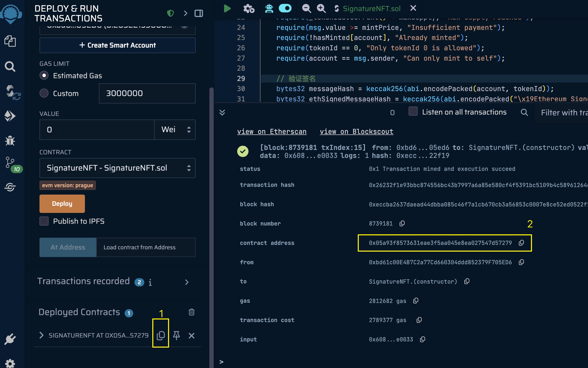Clear all deployed contracts trash icon
The width and height of the screenshot is (588, 368).
[x=192, y=312]
